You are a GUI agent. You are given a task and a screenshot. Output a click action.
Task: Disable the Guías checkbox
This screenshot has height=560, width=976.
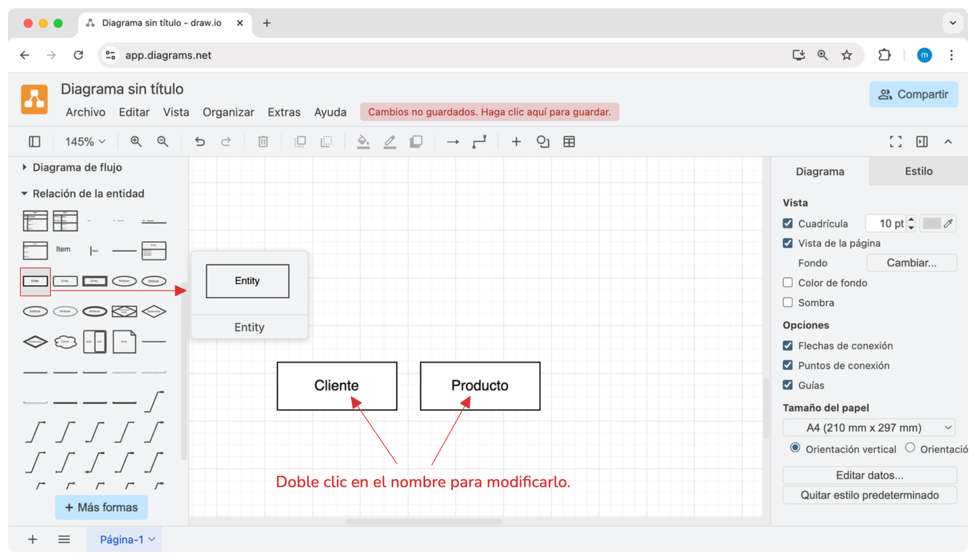coord(788,385)
